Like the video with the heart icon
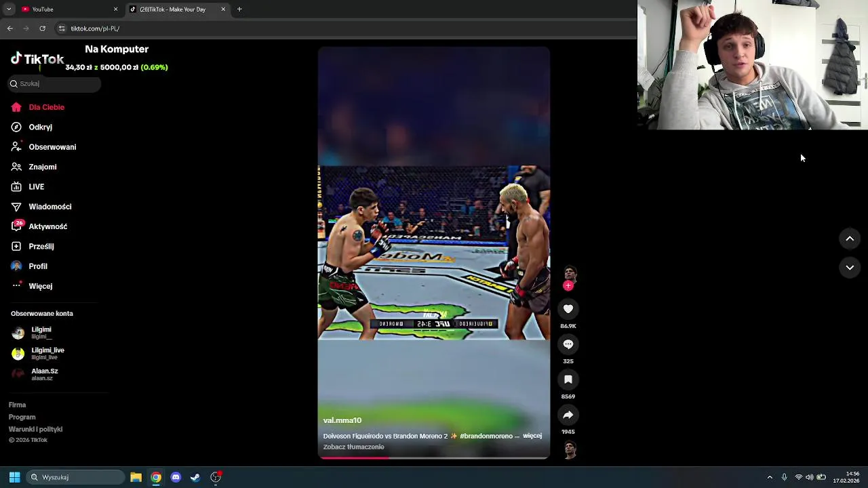The height and width of the screenshot is (488, 868). point(568,309)
